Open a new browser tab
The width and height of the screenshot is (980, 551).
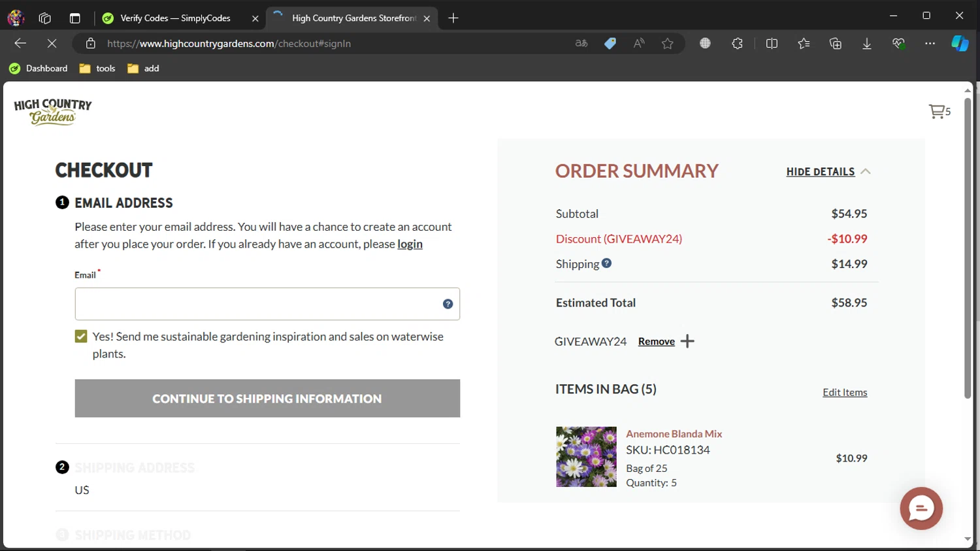[453, 18]
